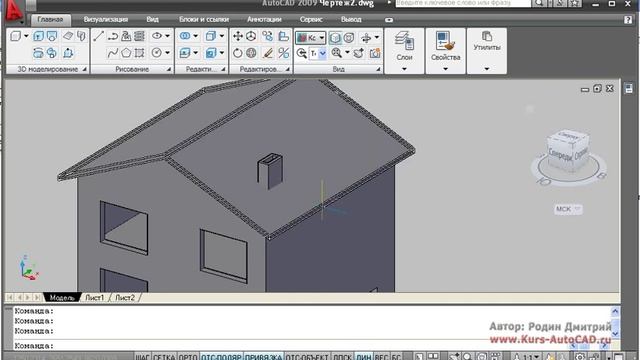This screenshot has width=640, height=360.
Task: Select the Spline curve tool
Action: pos(113,53)
